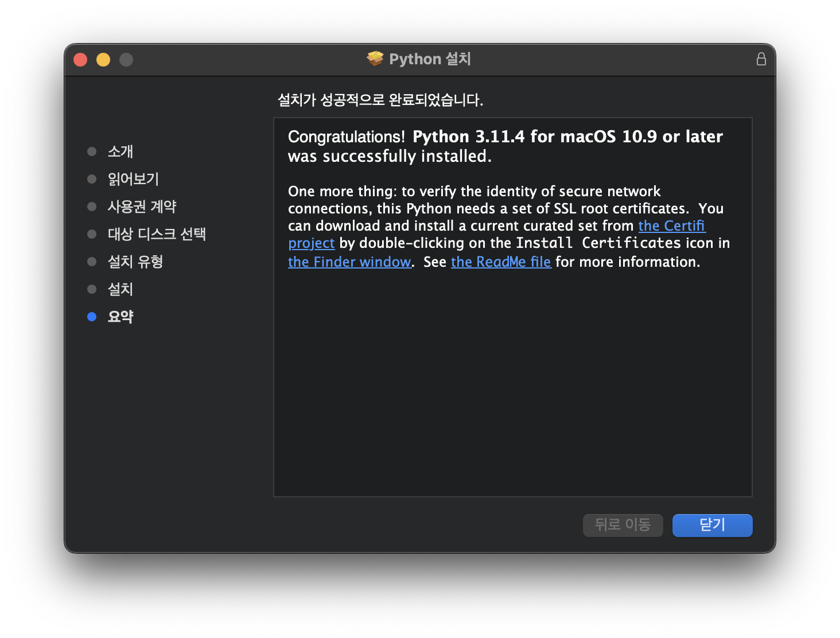Open the Certifi project link

(x=671, y=226)
